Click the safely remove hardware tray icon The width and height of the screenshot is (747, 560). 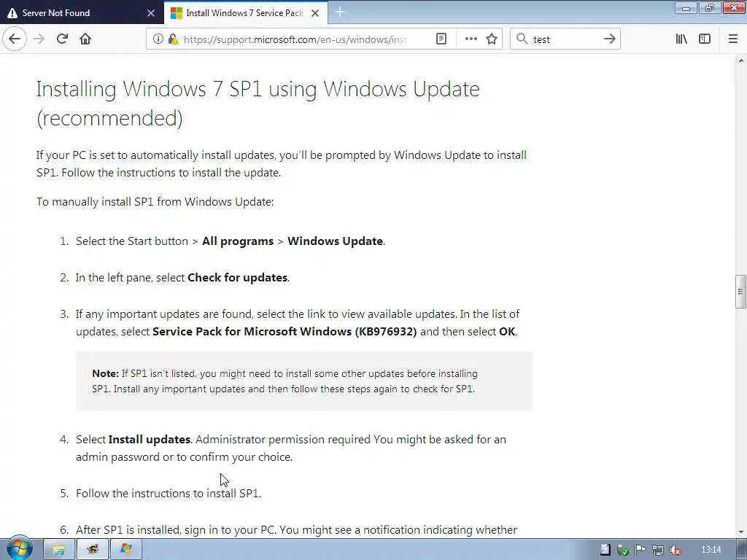coord(623,550)
